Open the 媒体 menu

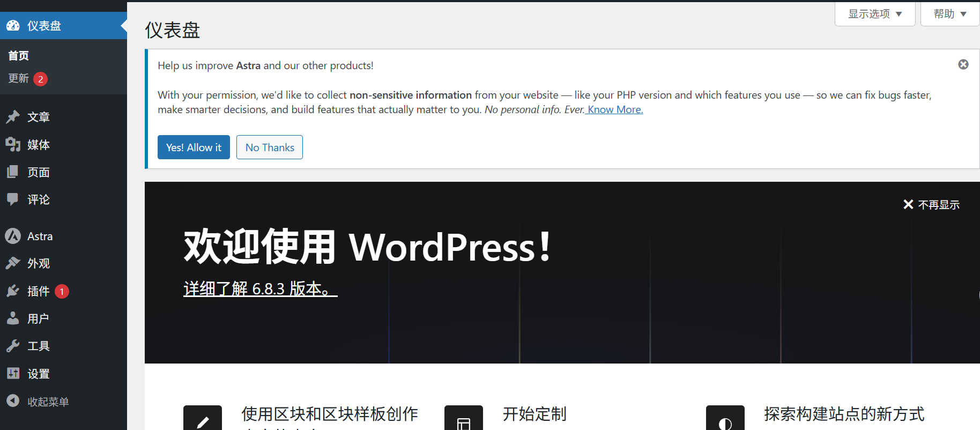tap(63, 144)
